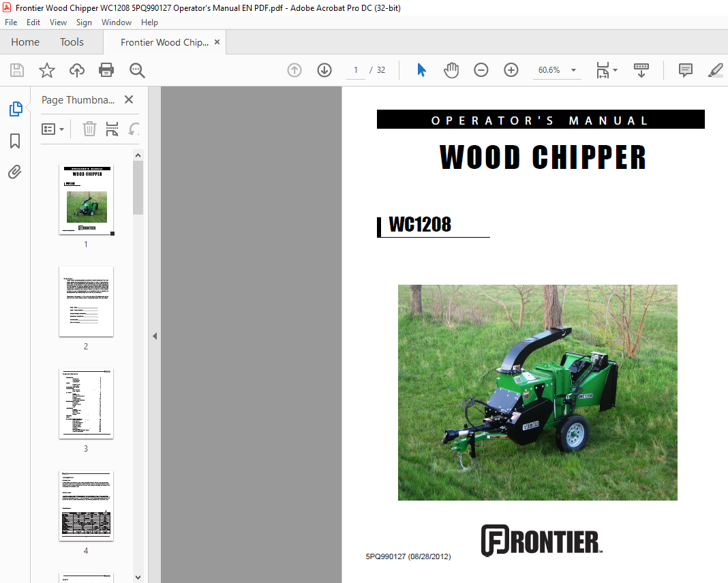Click the WC1208 model heading

coord(420,225)
